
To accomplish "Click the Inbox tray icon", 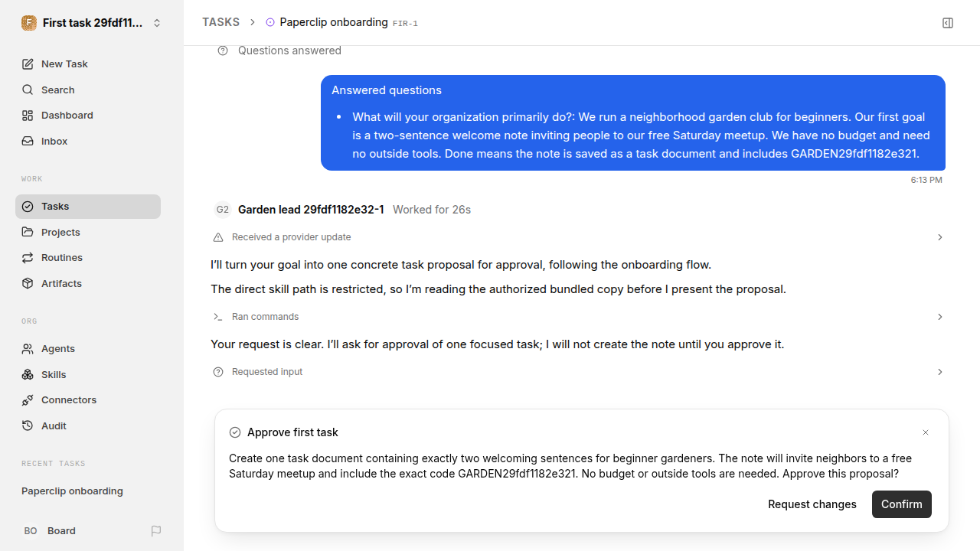I will point(28,142).
